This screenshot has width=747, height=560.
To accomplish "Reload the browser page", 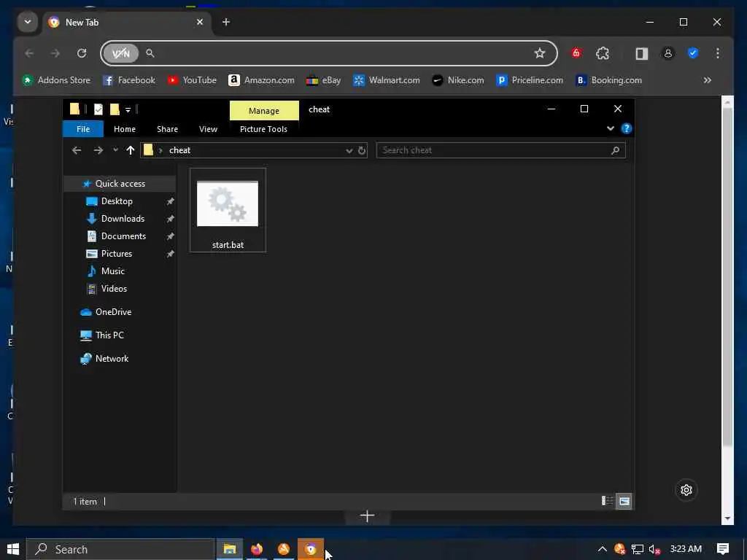I will pos(82,53).
